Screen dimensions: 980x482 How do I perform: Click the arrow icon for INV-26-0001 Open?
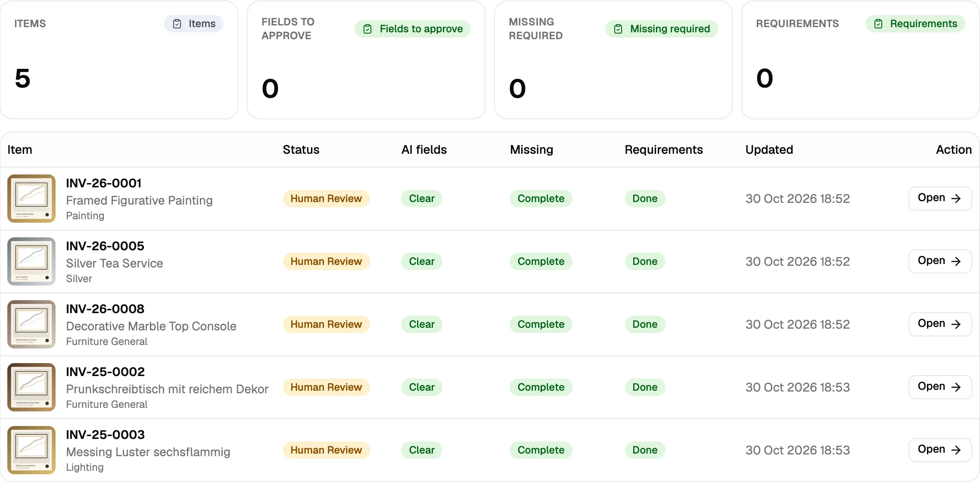pos(956,198)
